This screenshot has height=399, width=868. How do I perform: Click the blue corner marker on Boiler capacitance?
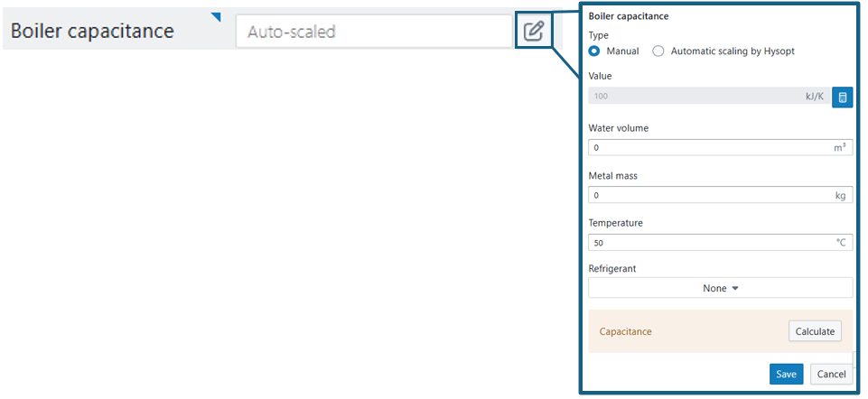coord(215,16)
